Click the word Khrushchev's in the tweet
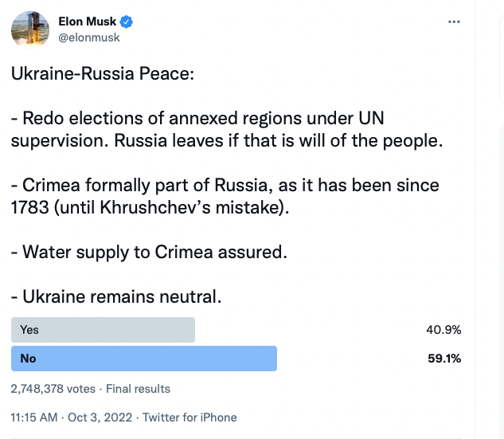The width and height of the screenshot is (504, 439). (155, 207)
